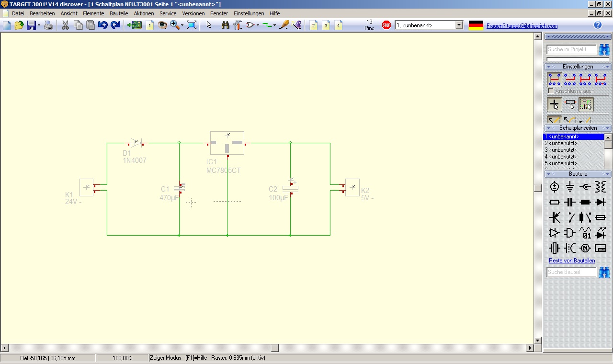Undo the last action
The height and width of the screenshot is (364, 613).
click(x=102, y=25)
